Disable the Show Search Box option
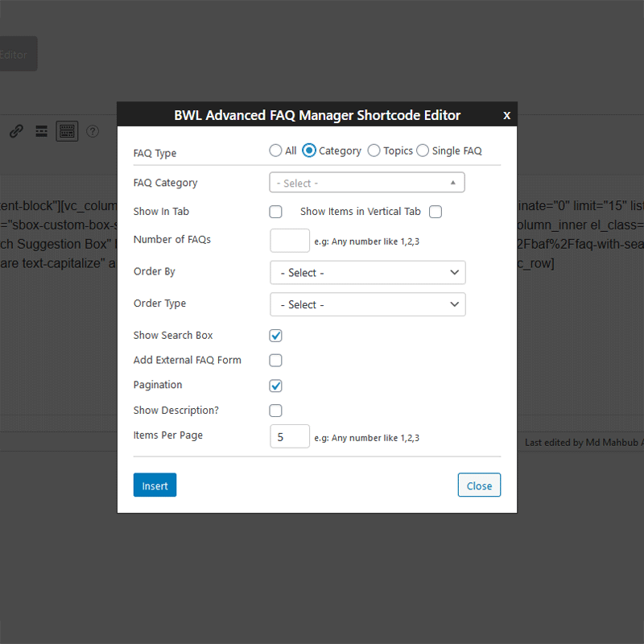The image size is (644, 644). point(275,335)
